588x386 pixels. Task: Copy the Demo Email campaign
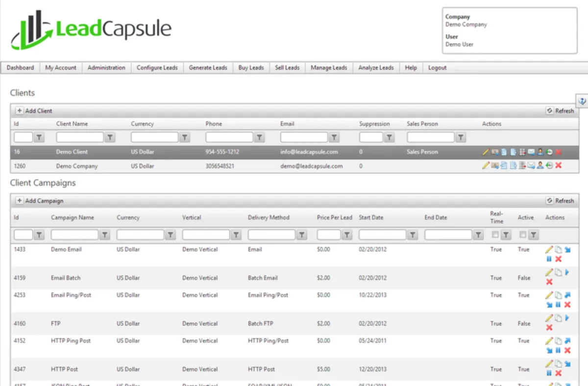pyautogui.click(x=558, y=250)
